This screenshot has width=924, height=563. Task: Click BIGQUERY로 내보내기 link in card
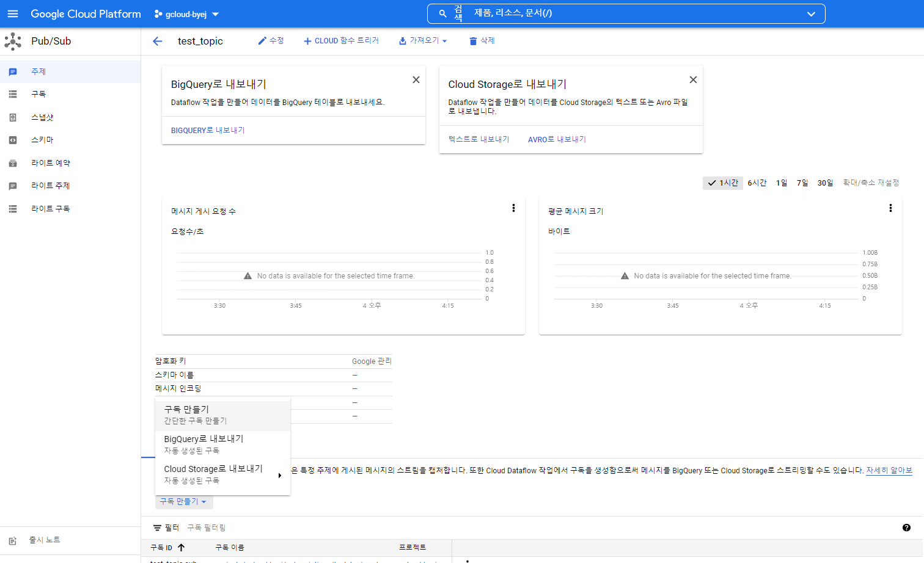[208, 130]
